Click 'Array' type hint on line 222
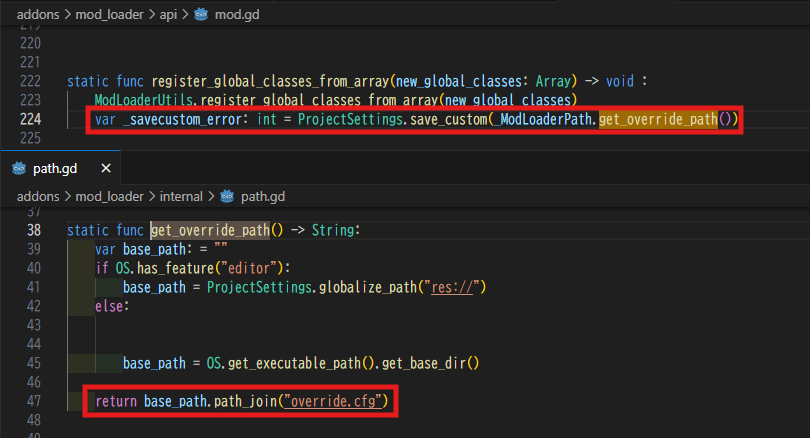 coord(553,82)
